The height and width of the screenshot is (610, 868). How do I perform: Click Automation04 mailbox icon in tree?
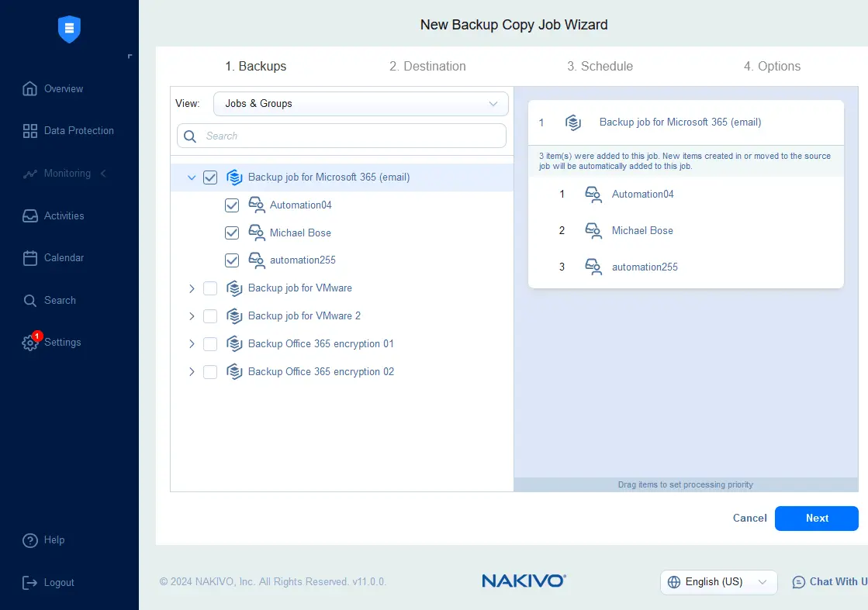256,205
